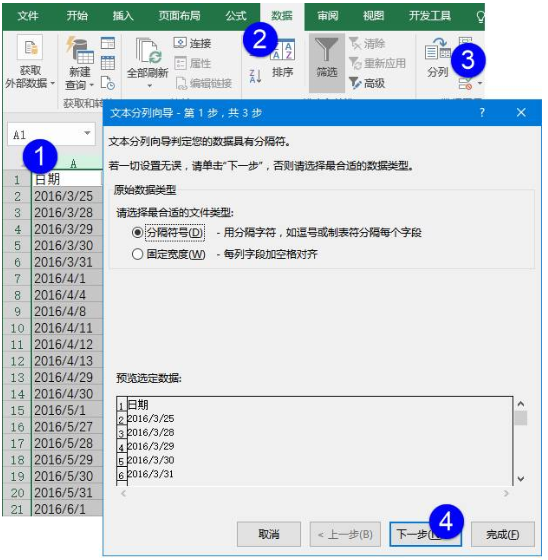The height and width of the screenshot is (560, 548).
Task: Switch to the Formulas 公式 tab
Action: (236, 16)
